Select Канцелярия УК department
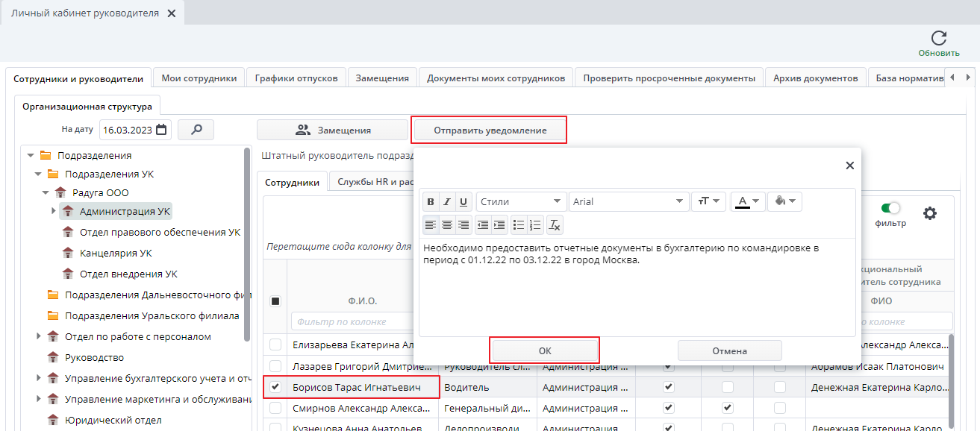980x431 pixels. (116, 253)
